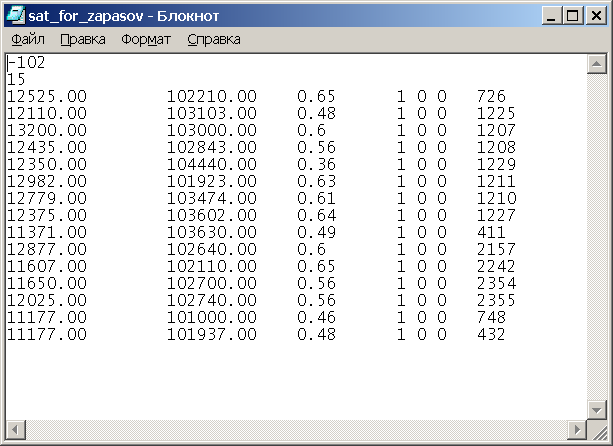Image resolution: width=613 pixels, height=446 pixels.
Task: Click the second line value 15
Action: point(16,79)
